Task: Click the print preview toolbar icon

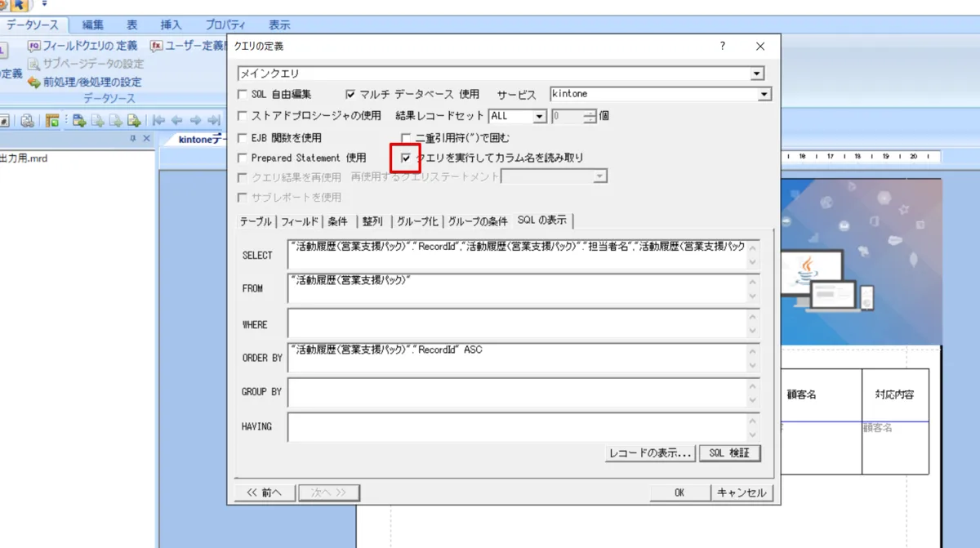Action: [27, 121]
